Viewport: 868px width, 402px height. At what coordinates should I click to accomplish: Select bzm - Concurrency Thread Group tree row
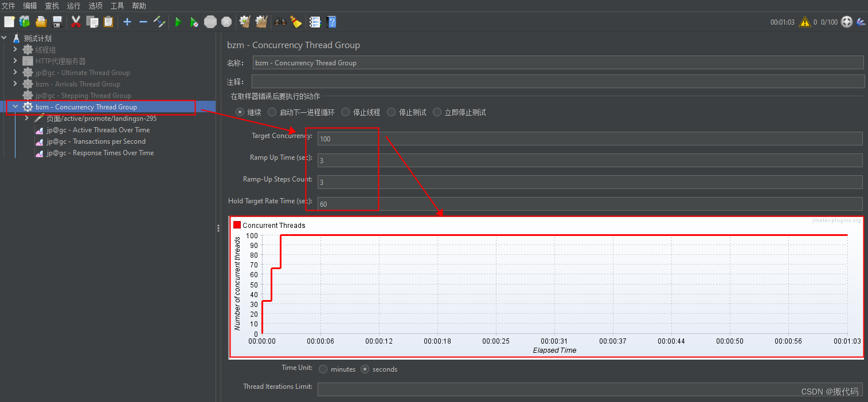pos(108,107)
